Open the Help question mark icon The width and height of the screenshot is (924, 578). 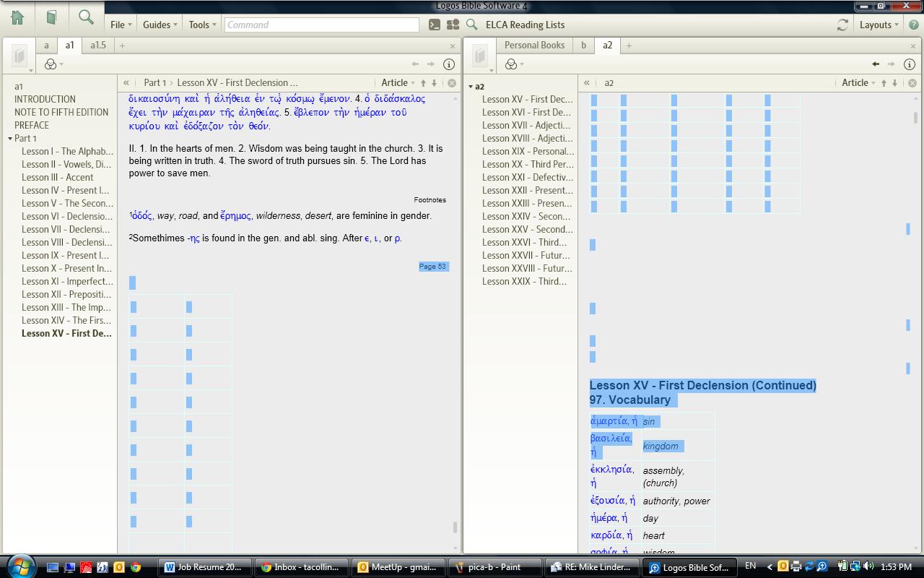tap(913, 25)
